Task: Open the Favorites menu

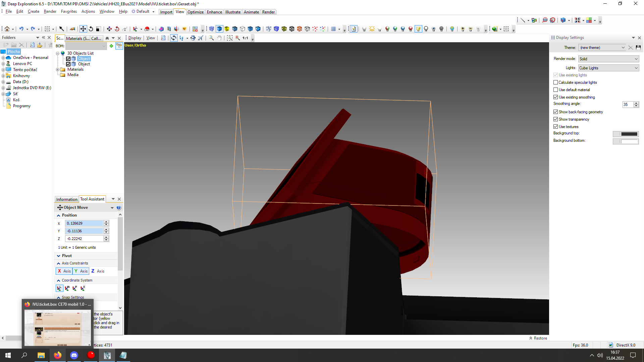Action: 69,11
